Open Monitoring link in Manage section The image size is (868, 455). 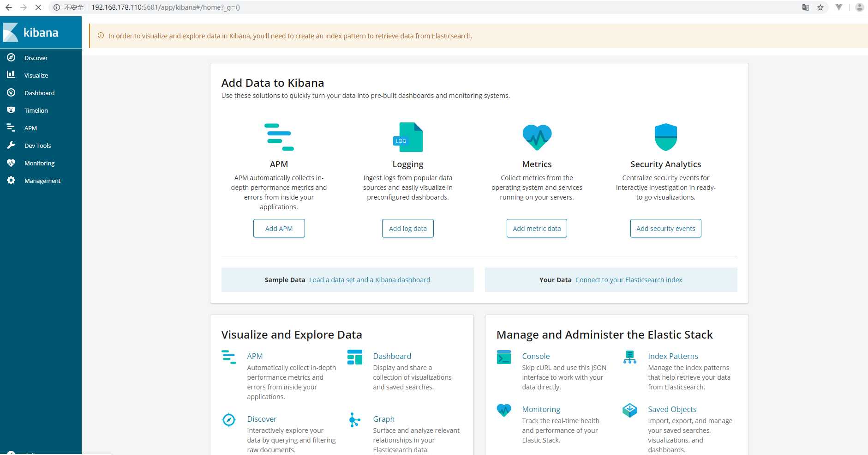point(541,409)
